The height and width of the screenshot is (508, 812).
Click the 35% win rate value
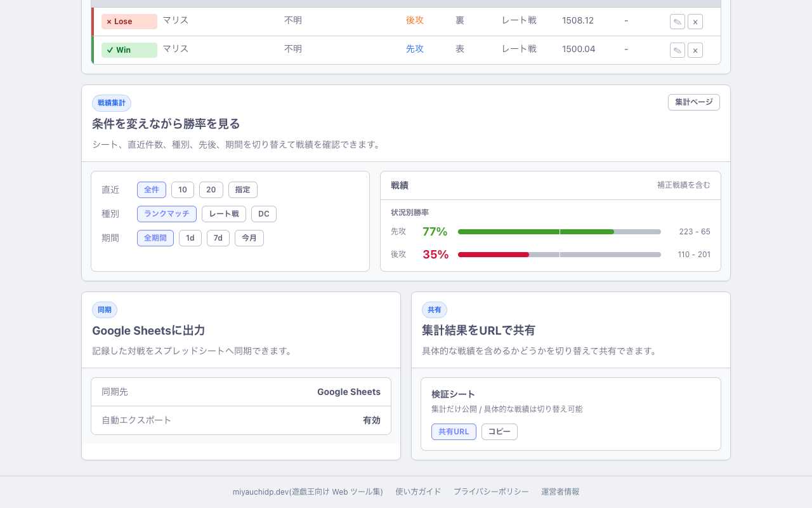point(436,255)
